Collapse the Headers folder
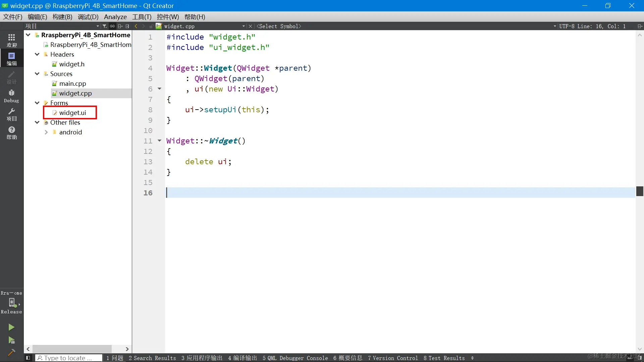This screenshot has height=362, width=644. tap(37, 54)
